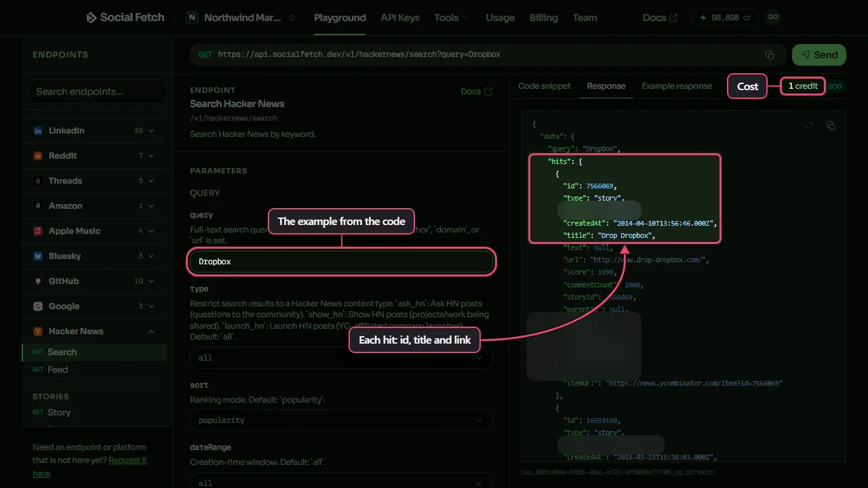The height and width of the screenshot is (488, 868).
Task: Open the Northwind Mar workspace switcher
Action: (241, 18)
